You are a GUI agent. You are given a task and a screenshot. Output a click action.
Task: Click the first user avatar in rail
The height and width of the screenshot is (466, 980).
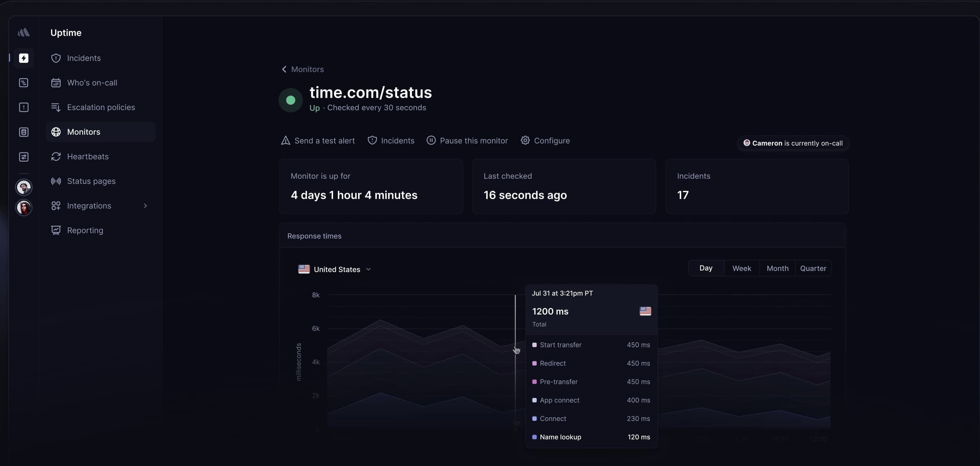coord(24,187)
